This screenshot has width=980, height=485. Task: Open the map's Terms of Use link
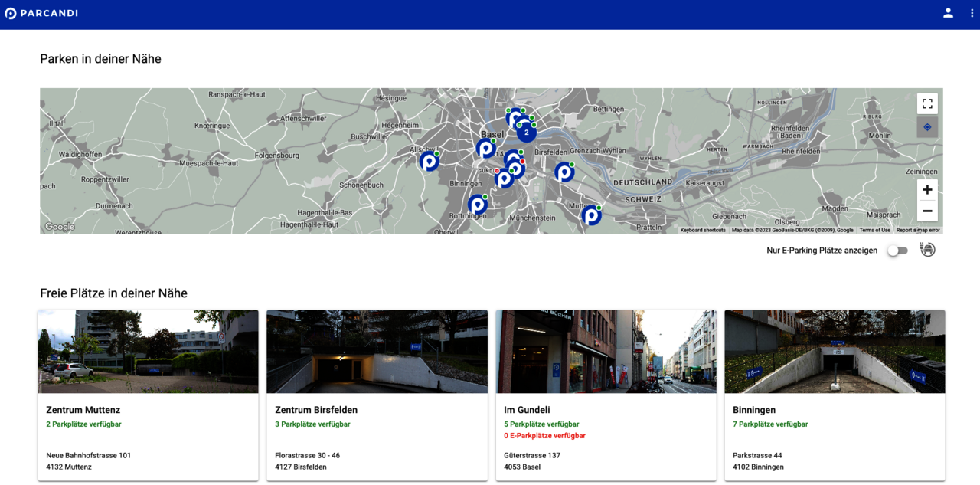(874, 230)
